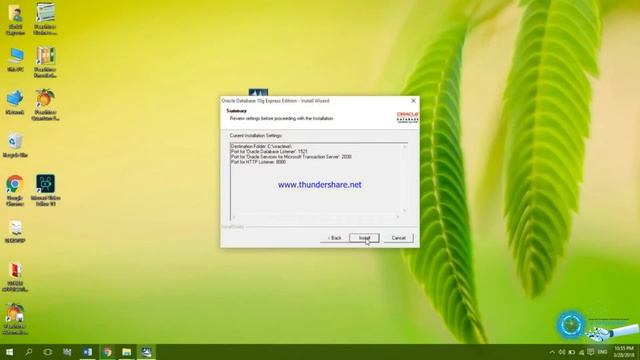This screenshot has height=360, width=640.
Task: Select the red PDF document desktop icon
Action: tap(16, 278)
